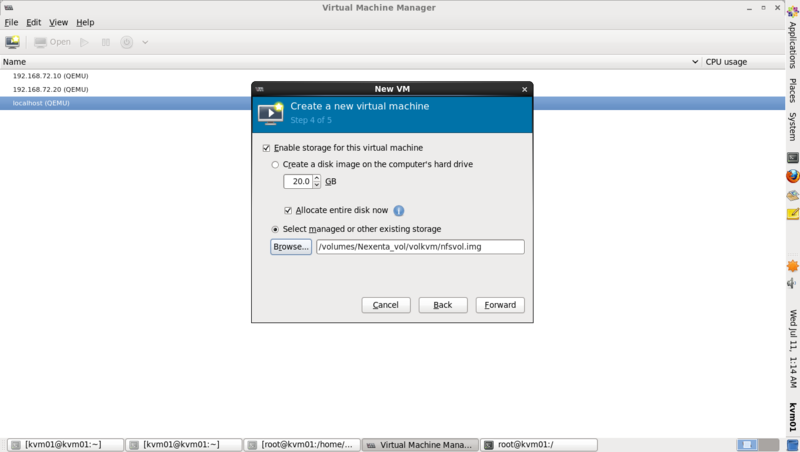Click the new virtual machine toolbar icon
This screenshot has height=452, width=800.
pyautogui.click(x=12, y=42)
